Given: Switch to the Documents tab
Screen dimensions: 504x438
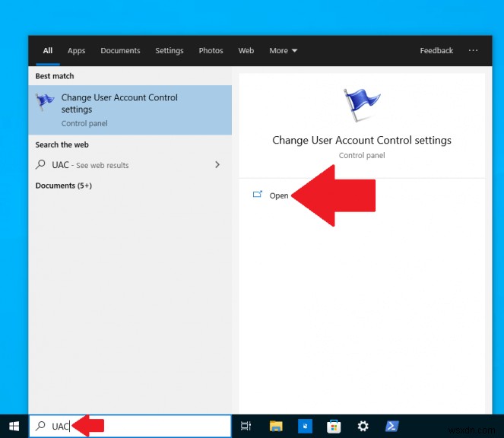Looking at the screenshot, I should click(120, 50).
